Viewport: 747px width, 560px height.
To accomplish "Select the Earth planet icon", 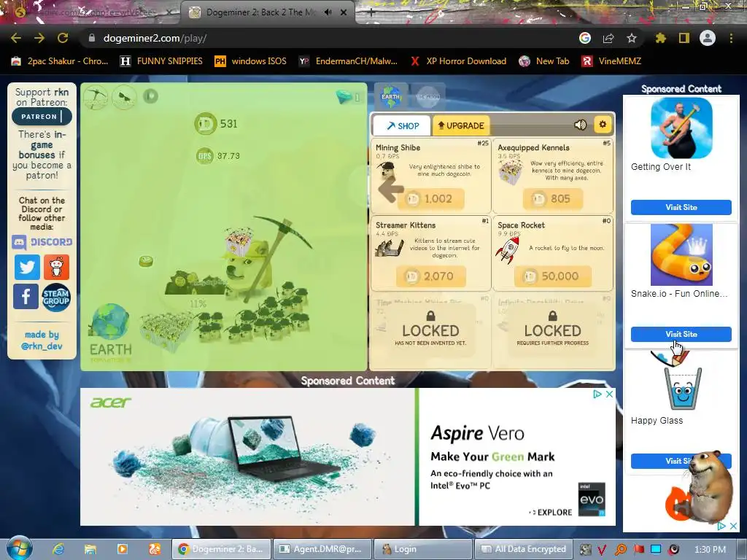I will click(391, 97).
